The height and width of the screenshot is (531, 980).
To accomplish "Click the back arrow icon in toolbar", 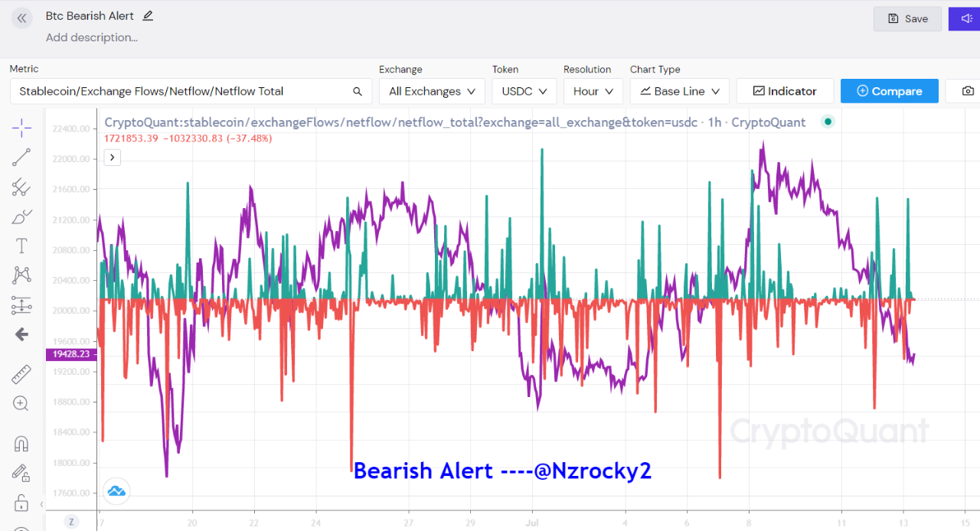I will click(x=21, y=334).
